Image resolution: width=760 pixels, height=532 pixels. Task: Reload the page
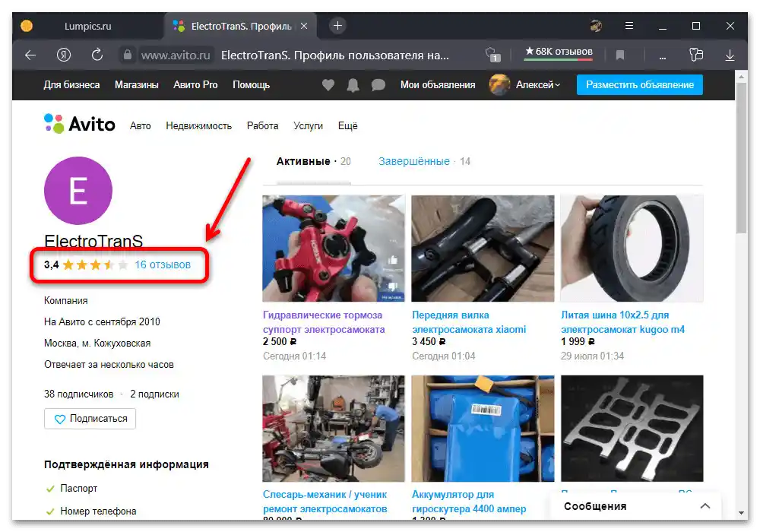click(x=97, y=55)
